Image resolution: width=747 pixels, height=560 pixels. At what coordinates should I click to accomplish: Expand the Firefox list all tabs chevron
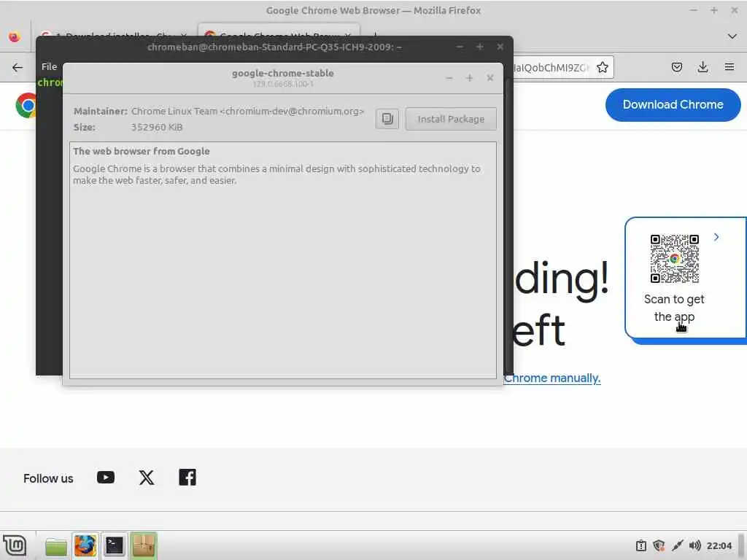point(732,36)
